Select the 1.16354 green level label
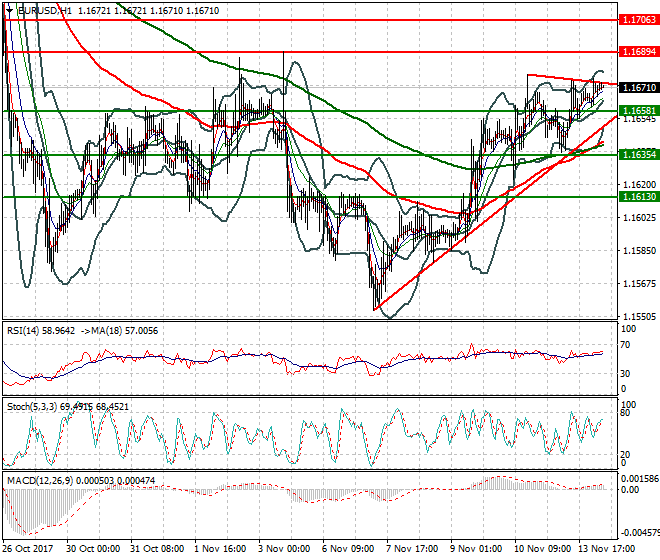Screen dimensions: 660x560 [x=639, y=155]
